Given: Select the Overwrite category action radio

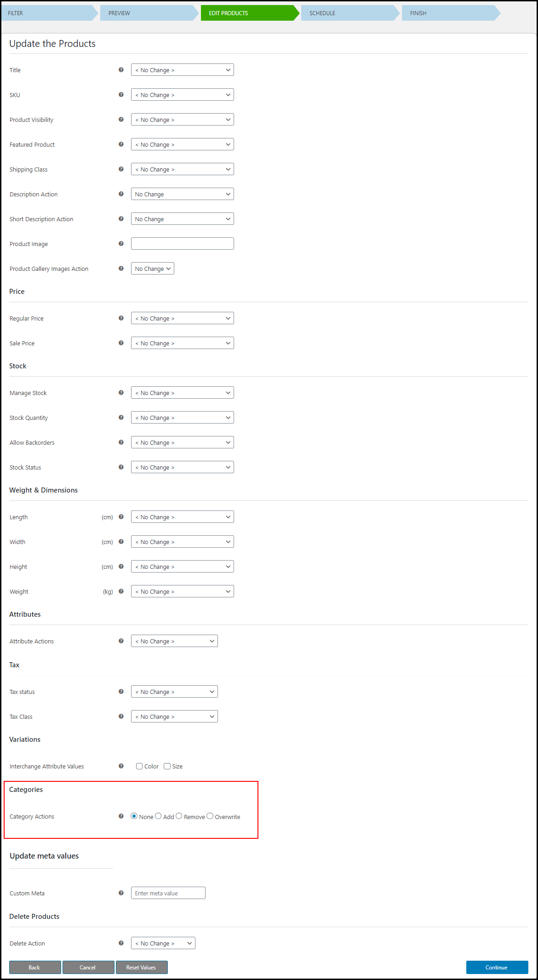Looking at the screenshot, I should point(210,816).
